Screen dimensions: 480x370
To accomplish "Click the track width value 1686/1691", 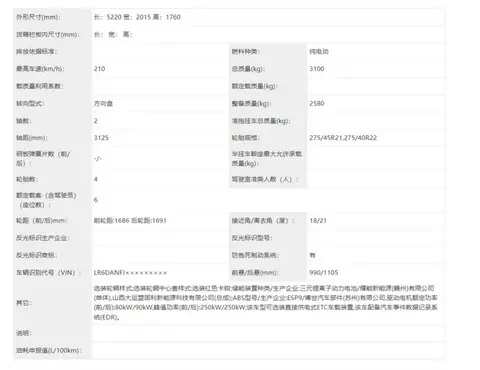I will 130,221.
